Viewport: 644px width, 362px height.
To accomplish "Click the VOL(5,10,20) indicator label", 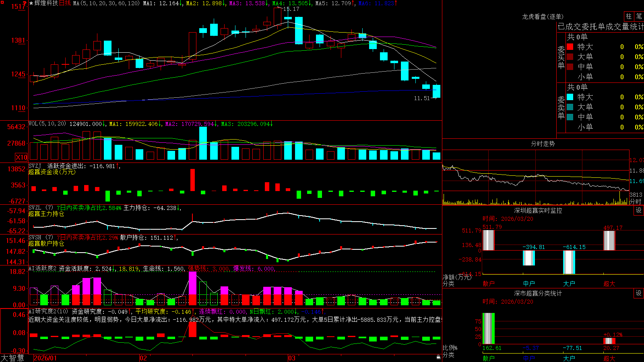I will 47,124.
